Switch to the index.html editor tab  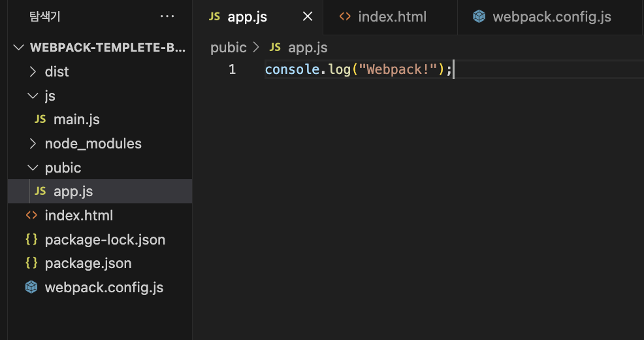390,17
